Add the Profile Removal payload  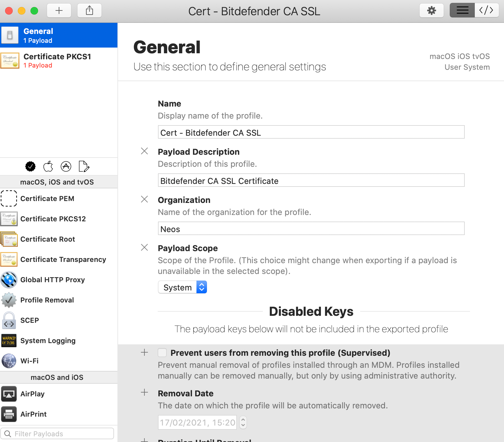point(59,300)
